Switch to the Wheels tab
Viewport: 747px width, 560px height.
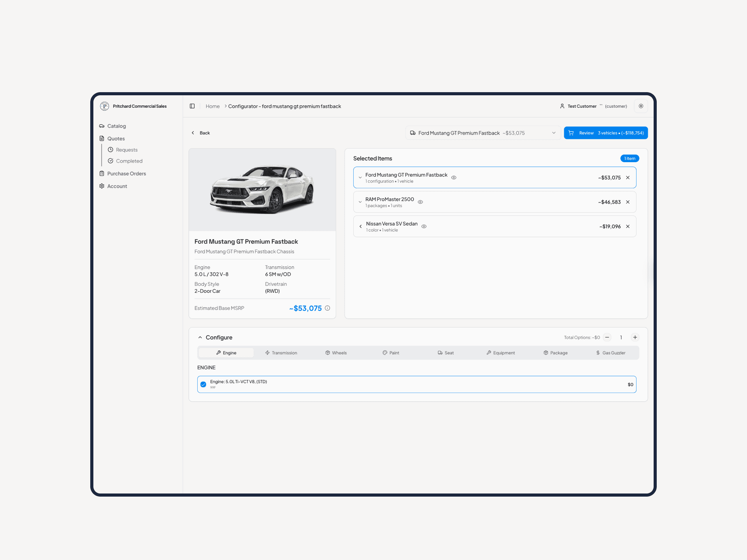(x=336, y=353)
